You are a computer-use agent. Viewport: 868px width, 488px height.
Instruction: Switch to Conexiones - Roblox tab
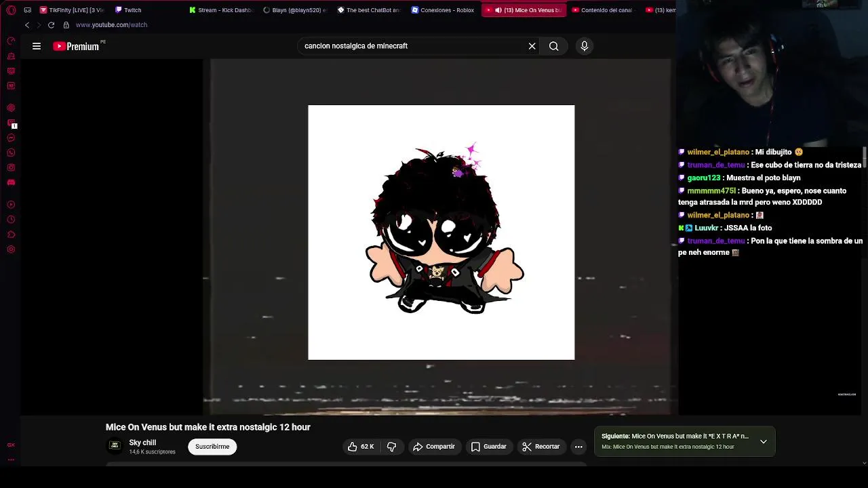coord(443,10)
